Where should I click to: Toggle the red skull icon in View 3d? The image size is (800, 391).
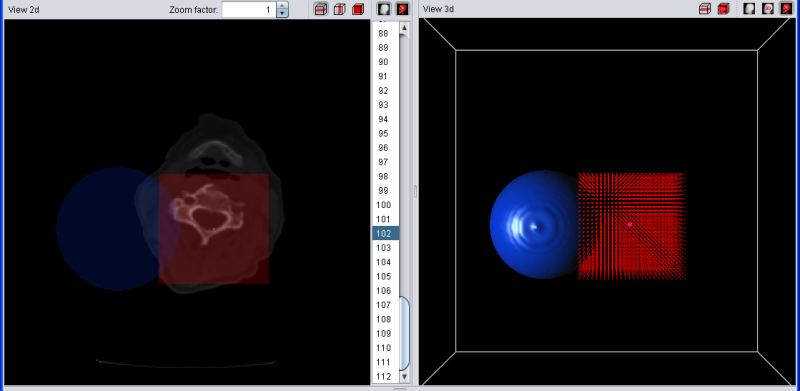click(x=786, y=9)
